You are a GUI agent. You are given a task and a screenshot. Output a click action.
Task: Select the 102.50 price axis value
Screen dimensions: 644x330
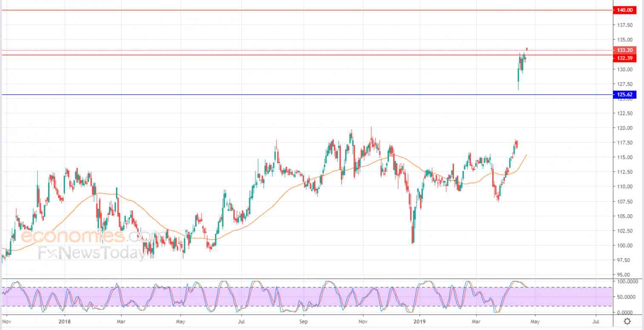pos(624,231)
